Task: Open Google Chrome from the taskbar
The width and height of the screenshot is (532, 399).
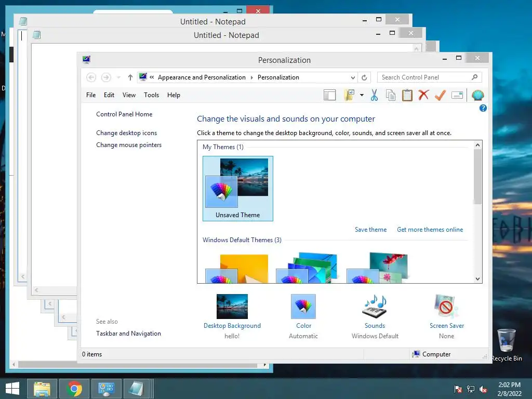Action: (x=74, y=389)
